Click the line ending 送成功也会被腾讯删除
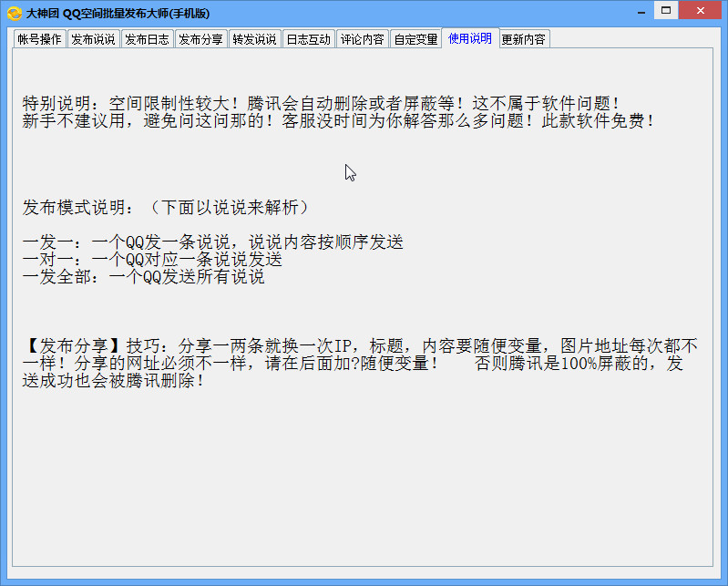 [113, 381]
